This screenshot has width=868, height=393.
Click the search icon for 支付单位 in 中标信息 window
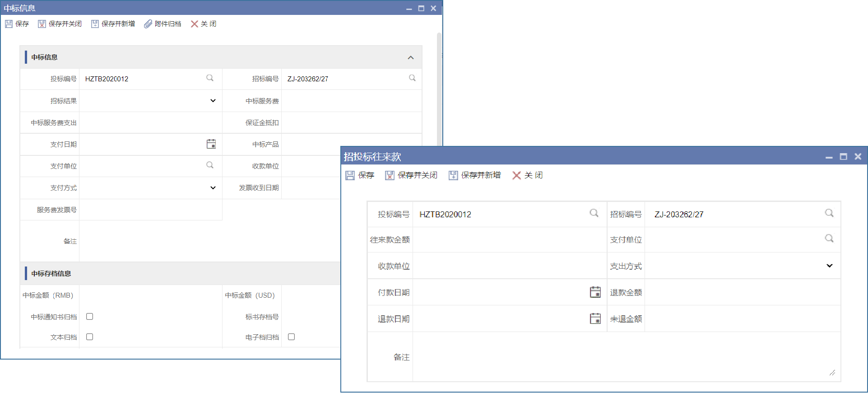(210, 165)
